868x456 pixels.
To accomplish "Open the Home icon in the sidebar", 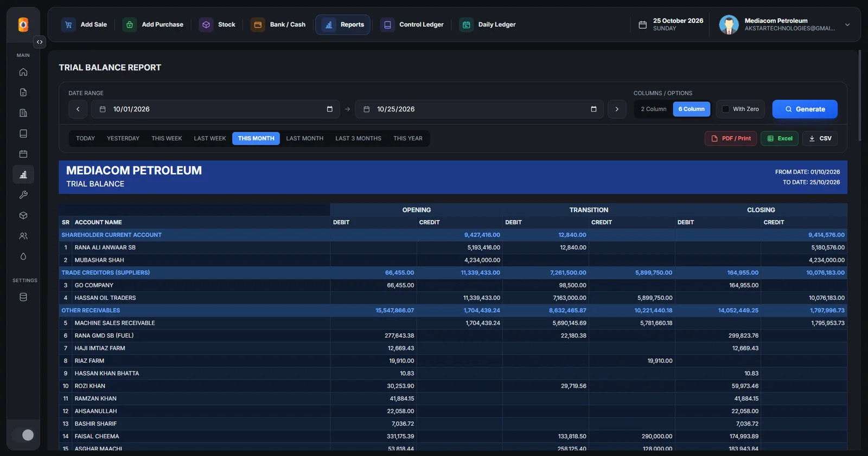I will click(23, 72).
